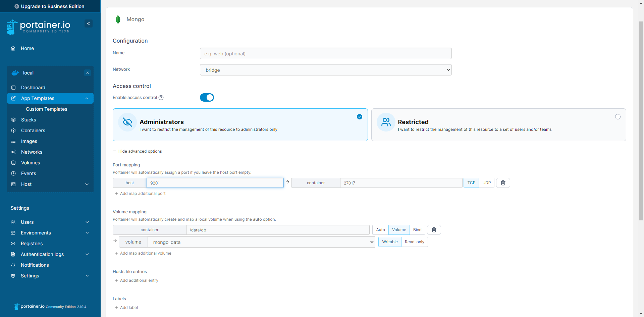
Task: Click the Notifications bell icon
Action: (13, 265)
